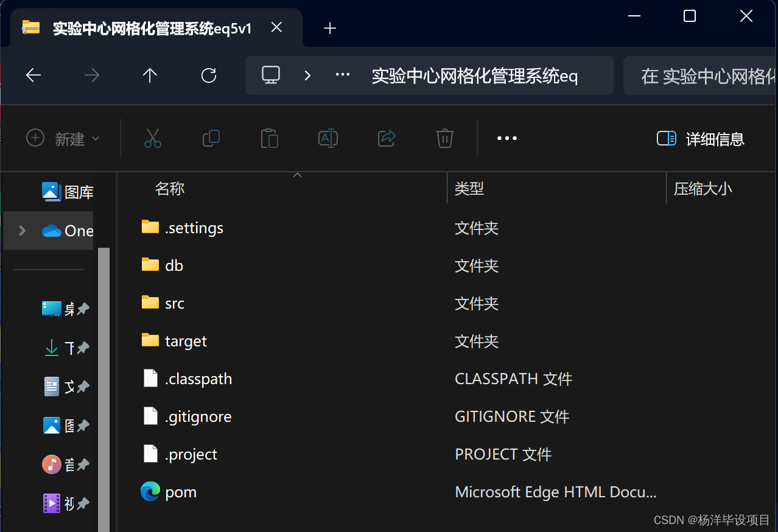Click the Paste clipboard icon

pos(269,138)
